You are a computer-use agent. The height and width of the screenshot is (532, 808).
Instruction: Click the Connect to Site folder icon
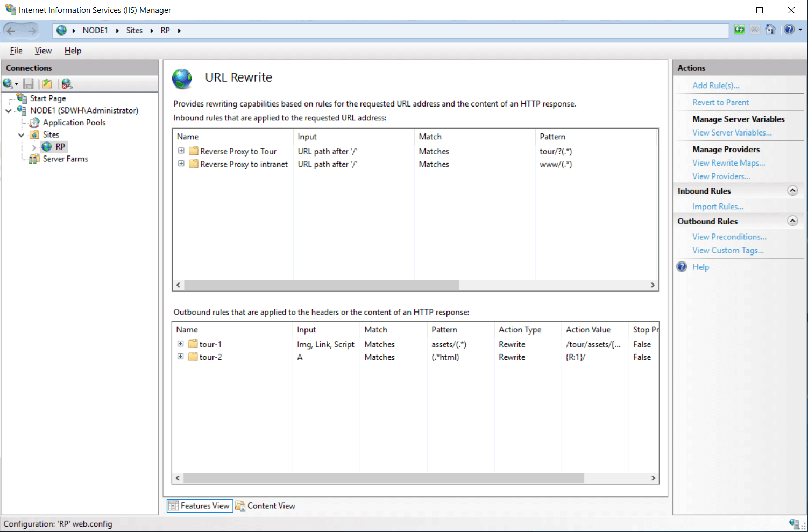pyautogui.click(x=47, y=84)
